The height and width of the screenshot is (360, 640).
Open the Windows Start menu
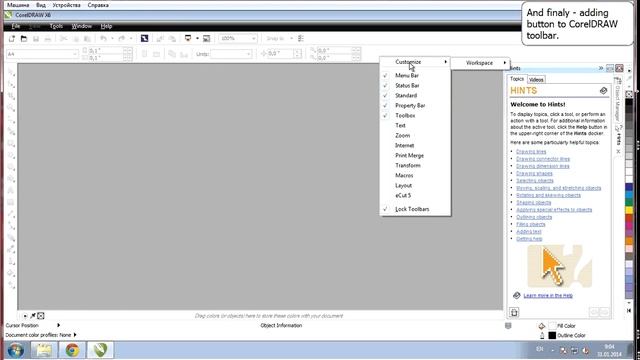click(x=16, y=350)
